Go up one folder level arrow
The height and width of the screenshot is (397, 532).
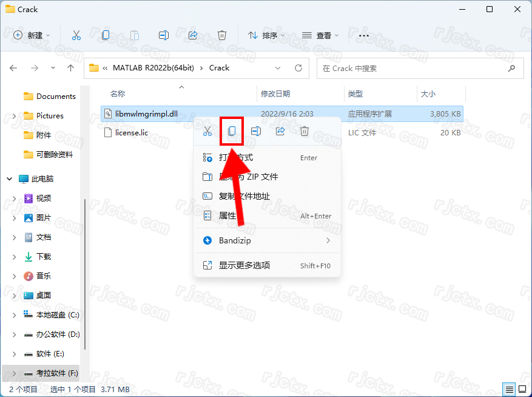tap(70, 68)
